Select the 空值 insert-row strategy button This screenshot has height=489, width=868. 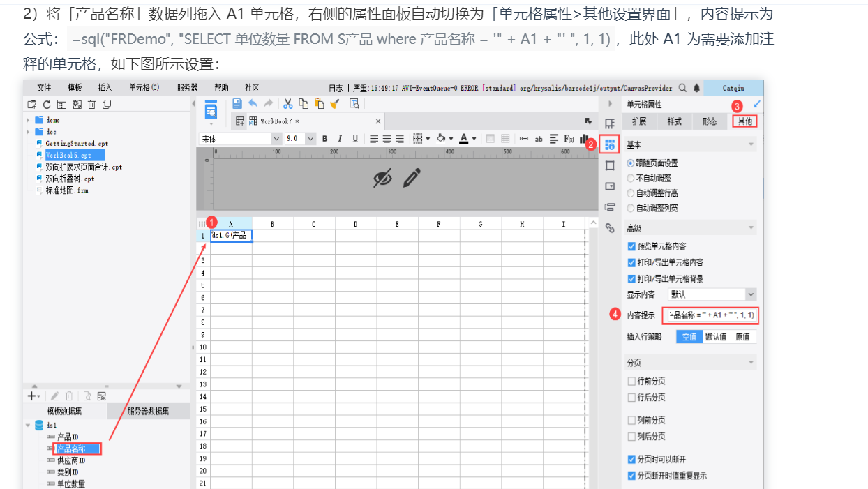[689, 336]
